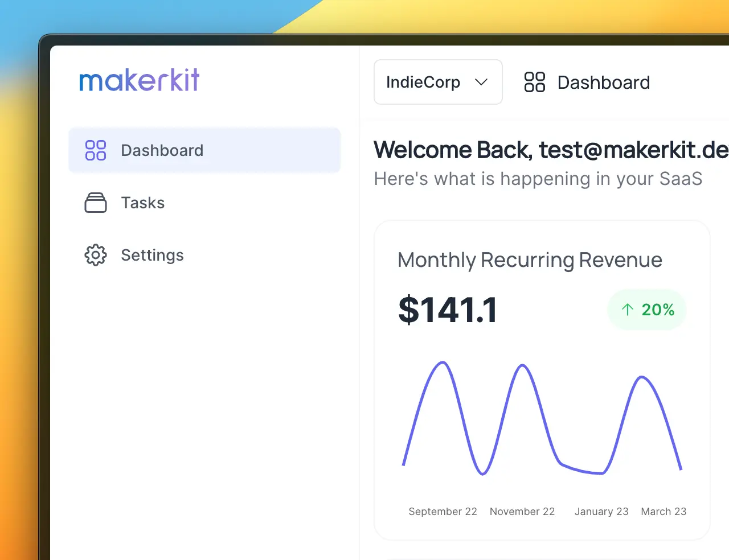Click the March 23 axis label
The width and height of the screenshot is (729, 560).
pyautogui.click(x=664, y=512)
